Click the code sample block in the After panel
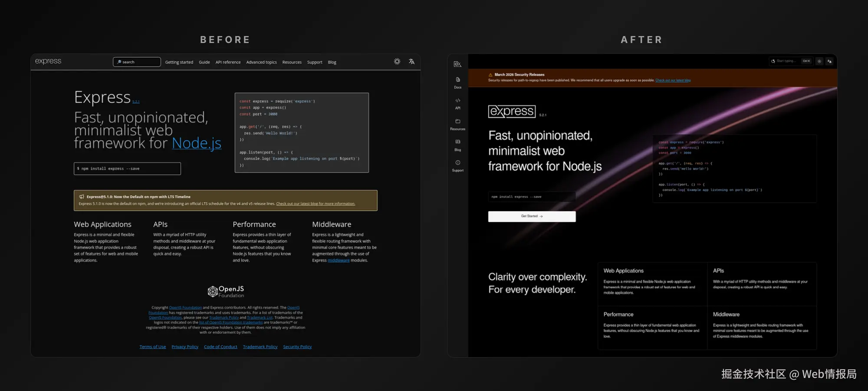Viewport: 868px width, 391px height. [x=735, y=169]
